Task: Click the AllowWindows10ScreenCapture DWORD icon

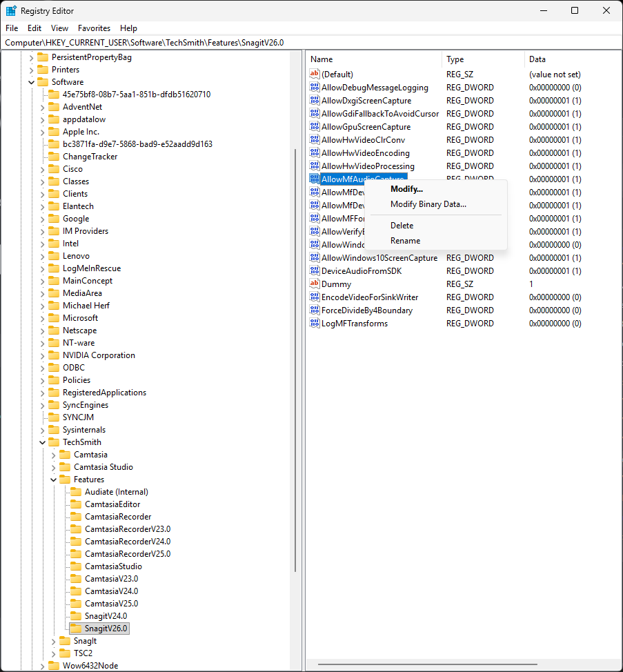Action: [x=315, y=257]
